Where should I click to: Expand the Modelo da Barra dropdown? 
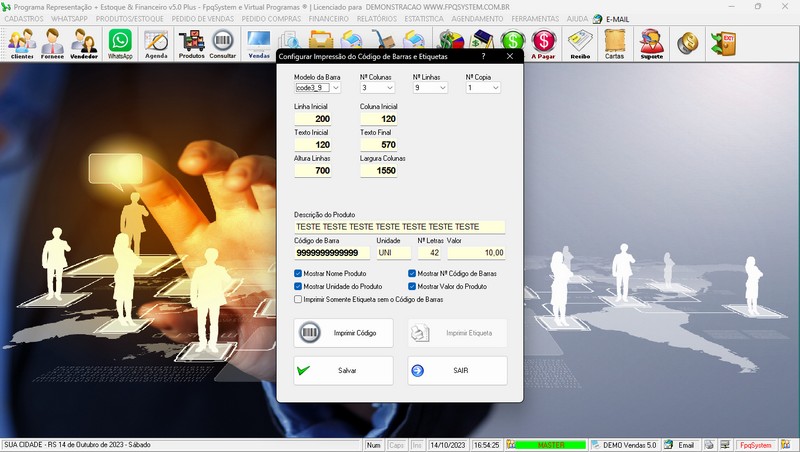point(337,88)
